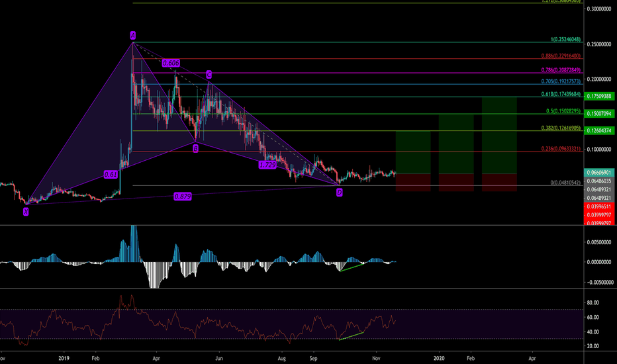Click Fibonacci level 0.886(0.22916400) label
The height and width of the screenshot is (364, 617).
point(561,56)
